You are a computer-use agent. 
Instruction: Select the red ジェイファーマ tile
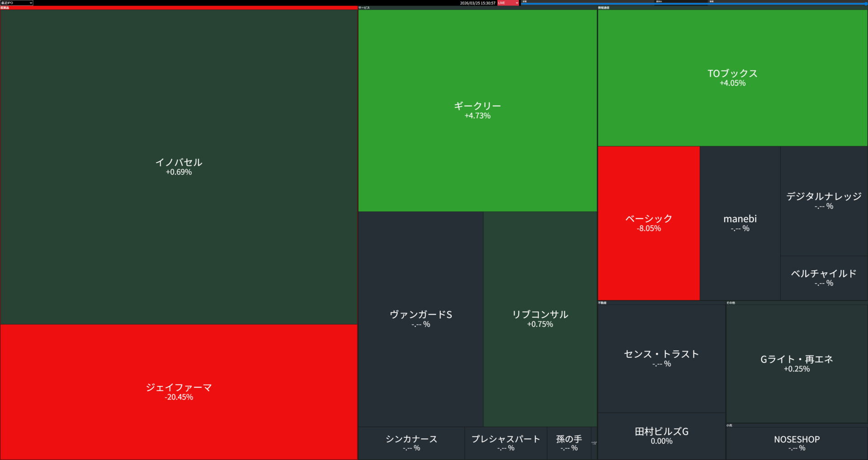coord(179,391)
